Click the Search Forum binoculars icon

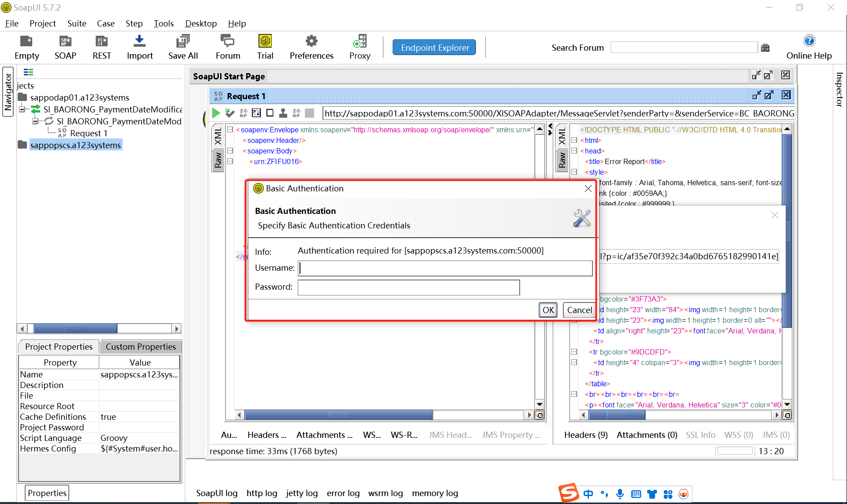click(765, 48)
